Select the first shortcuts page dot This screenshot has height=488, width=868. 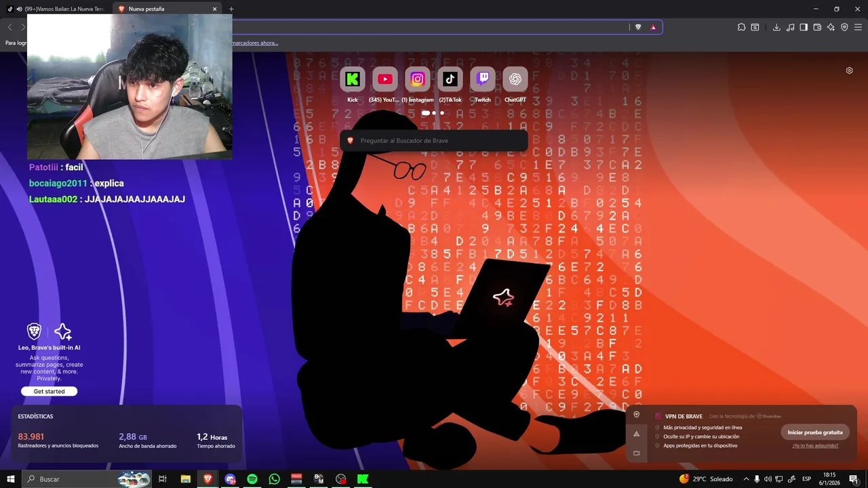point(426,113)
